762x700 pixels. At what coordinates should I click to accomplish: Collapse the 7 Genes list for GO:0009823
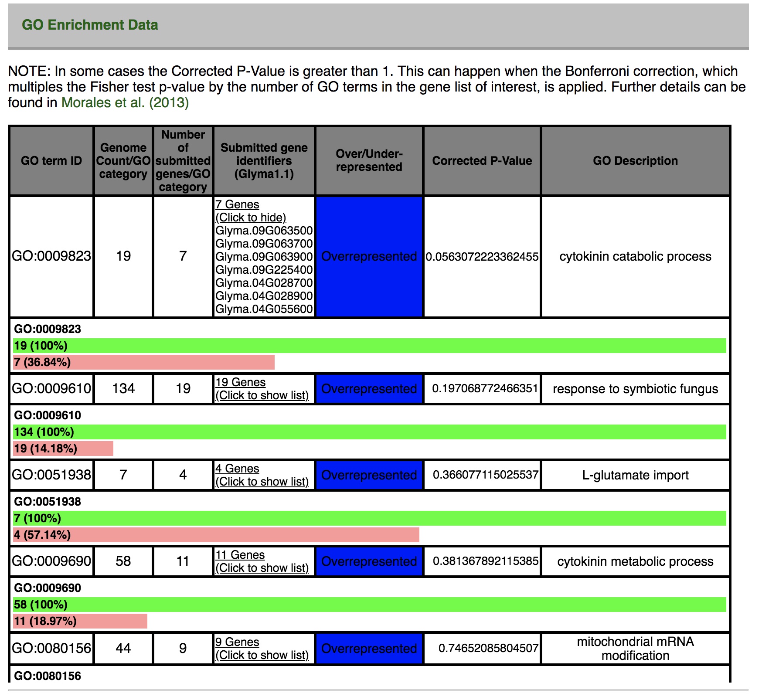pos(251,217)
